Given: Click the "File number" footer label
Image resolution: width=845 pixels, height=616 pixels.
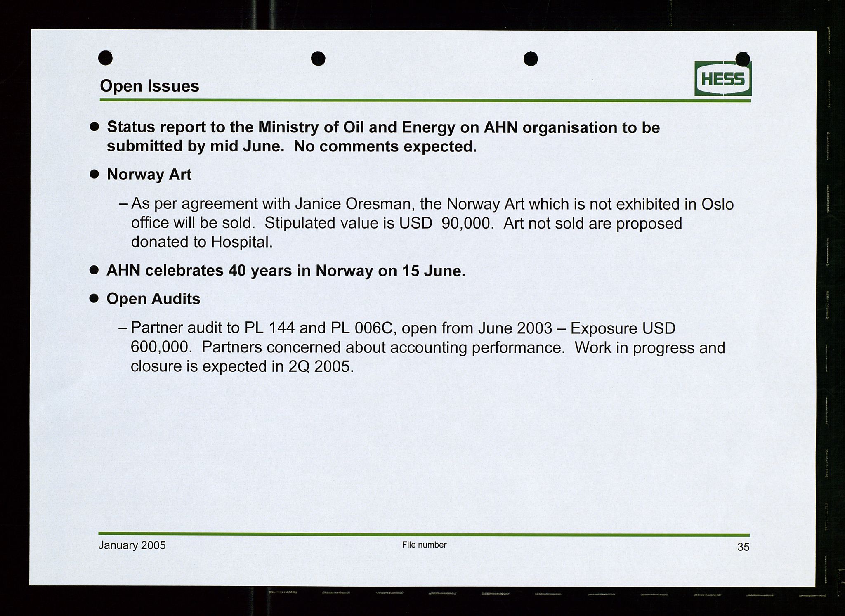Looking at the screenshot, I should (x=424, y=545).
